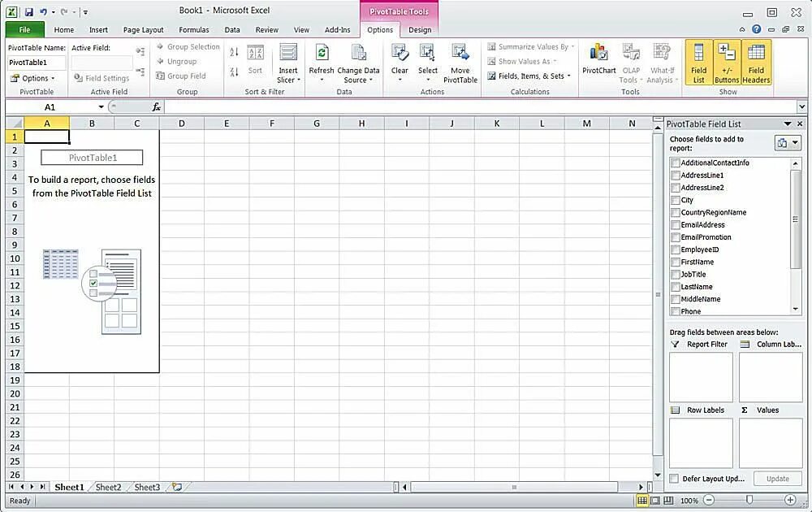Open the Design tab under PivotTable Tools
This screenshot has height=512, width=812.
pos(420,30)
